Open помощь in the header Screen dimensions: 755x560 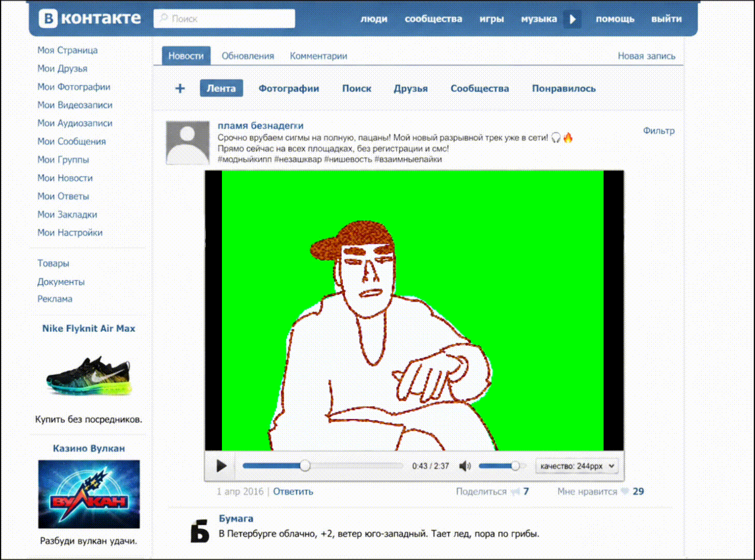(x=615, y=19)
